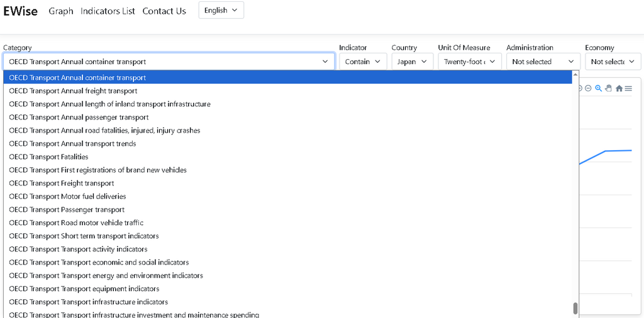Image resolution: width=644 pixels, height=318 pixels.
Task: Select Transport energy and environment indicators
Action: click(287, 275)
